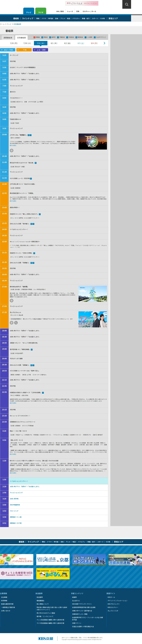This screenshot has width=142, height=644.
Task: Expand 続きを読む under 黒谷和紙応援キャンペーン
Action: [x=13, y=201]
